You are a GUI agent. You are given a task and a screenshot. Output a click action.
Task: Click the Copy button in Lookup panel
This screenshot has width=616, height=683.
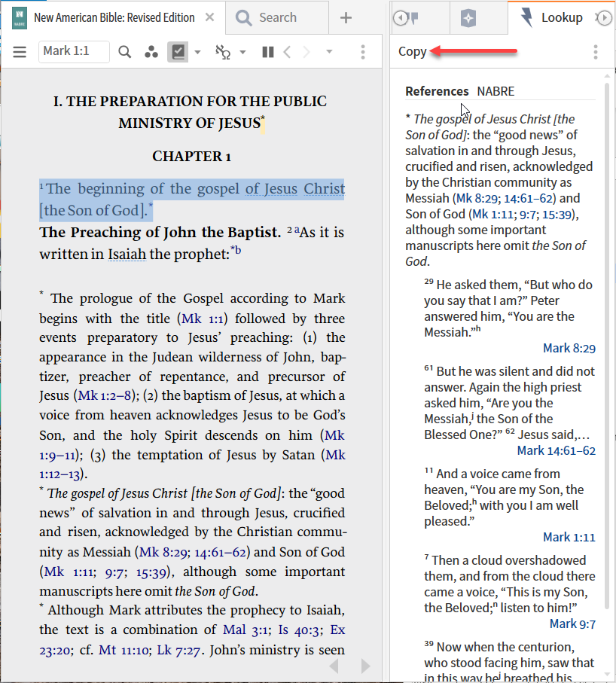point(412,51)
